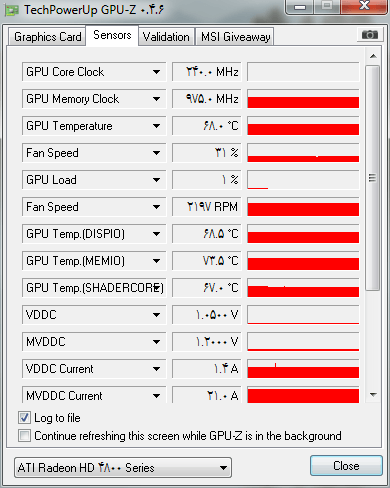Minimize the GPU-Z window
Screen dimensions: 390x488
[x=300, y=7]
